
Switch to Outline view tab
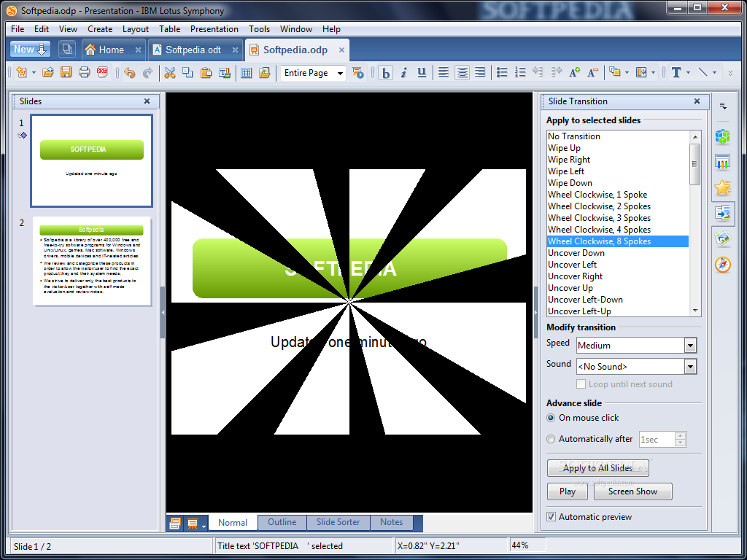(x=282, y=522)
